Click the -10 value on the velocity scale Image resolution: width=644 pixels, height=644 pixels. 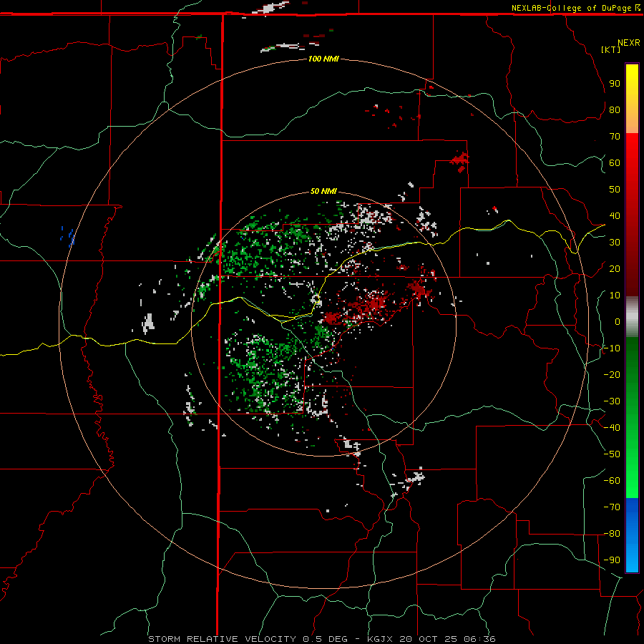point(612,348)
